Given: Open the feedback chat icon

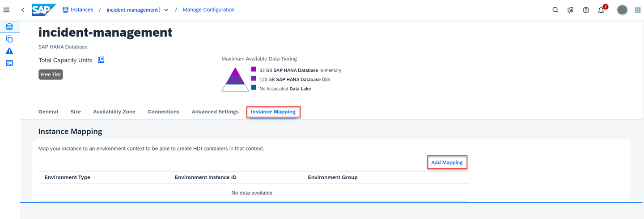Looking at the screenshot, I should tap(571, 10).
